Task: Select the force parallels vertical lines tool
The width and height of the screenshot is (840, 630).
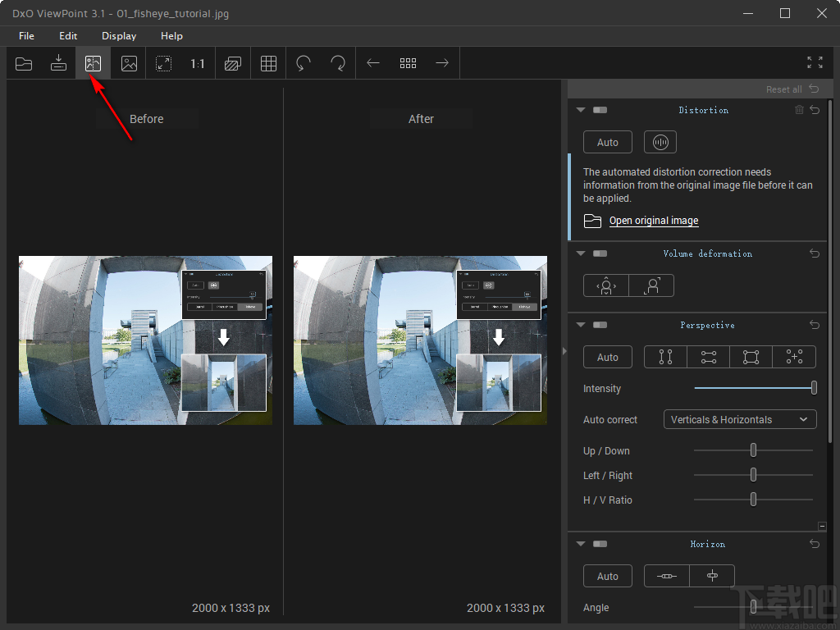Action: pos(665,357)
